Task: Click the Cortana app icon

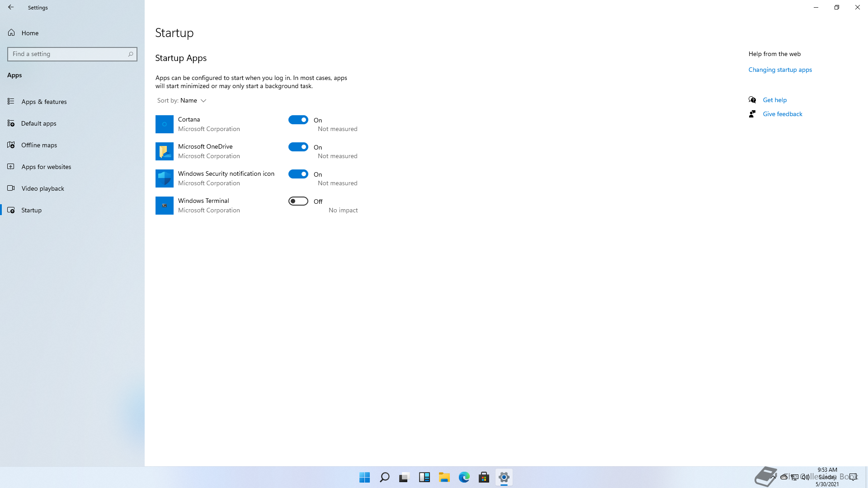Action: [x=165, y=124]
